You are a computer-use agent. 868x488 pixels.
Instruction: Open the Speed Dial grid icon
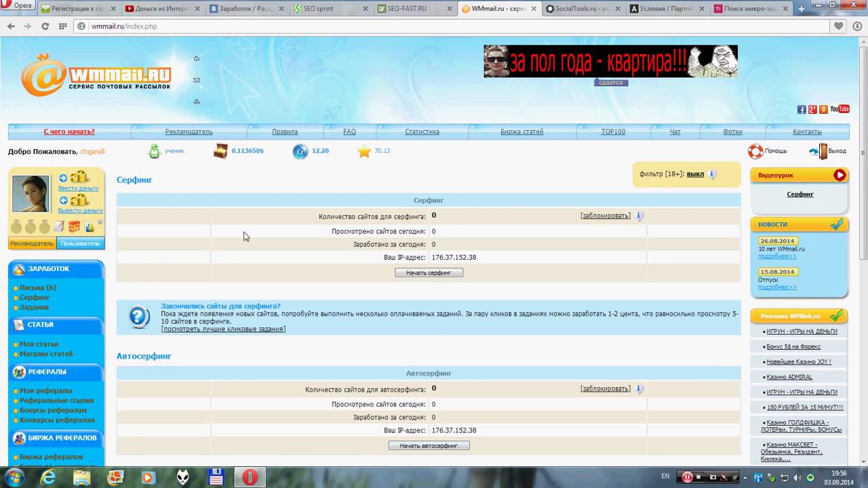62,26
